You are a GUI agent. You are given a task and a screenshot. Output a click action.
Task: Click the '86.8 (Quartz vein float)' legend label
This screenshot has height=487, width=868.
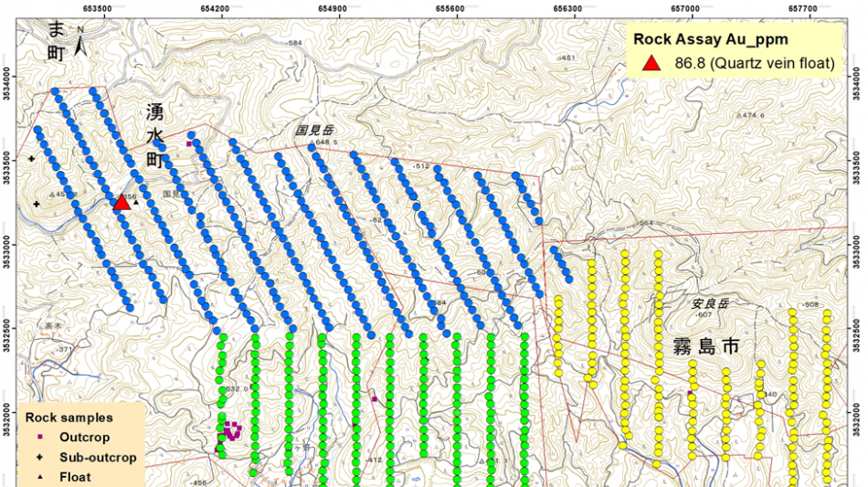coord(755,63)
